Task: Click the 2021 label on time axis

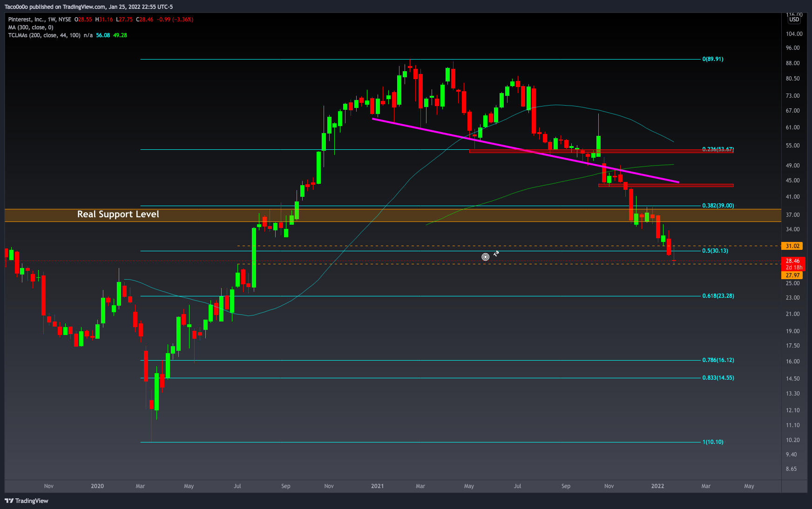Action: click(x=377, y=486)
